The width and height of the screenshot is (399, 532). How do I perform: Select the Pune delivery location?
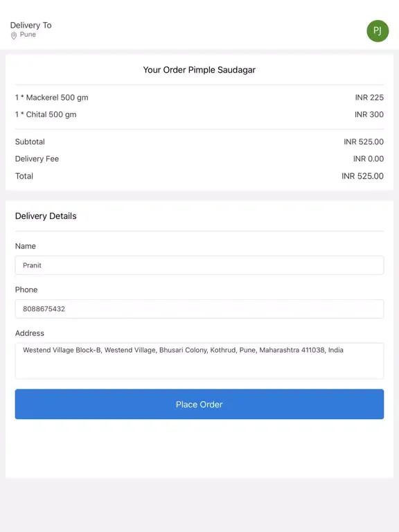point(28,35)
